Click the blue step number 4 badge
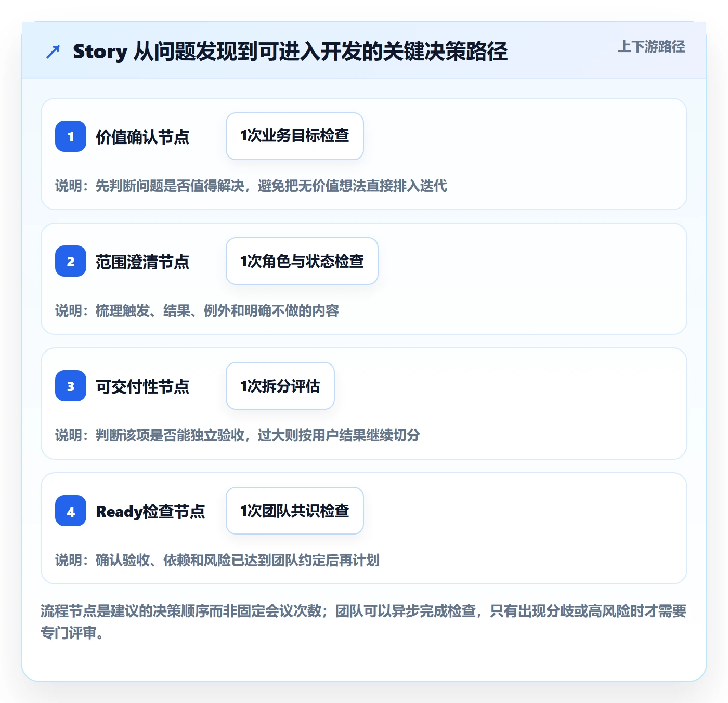Viewport: 728px width, 703px height. 71,511
